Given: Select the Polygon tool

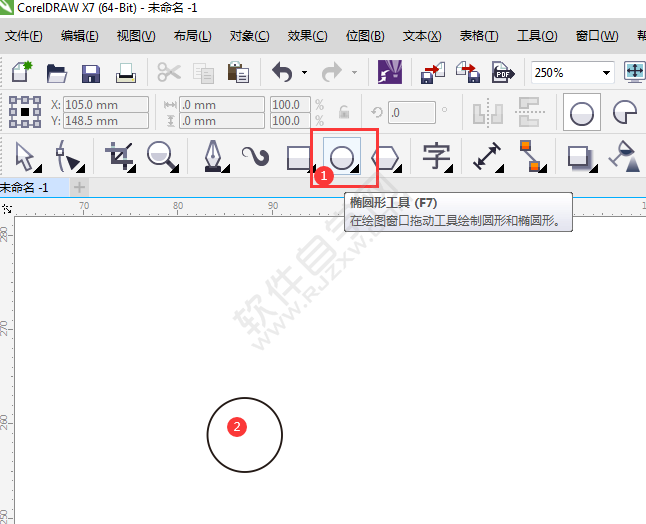Looking at the screenshot, I should click(386, 158).
